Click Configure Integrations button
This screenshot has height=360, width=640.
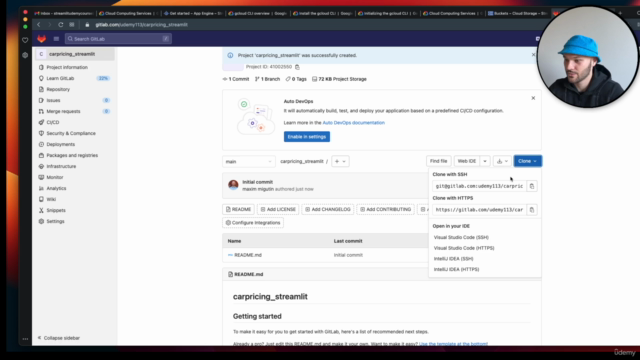pyautogui.click(x=253, y=223)
